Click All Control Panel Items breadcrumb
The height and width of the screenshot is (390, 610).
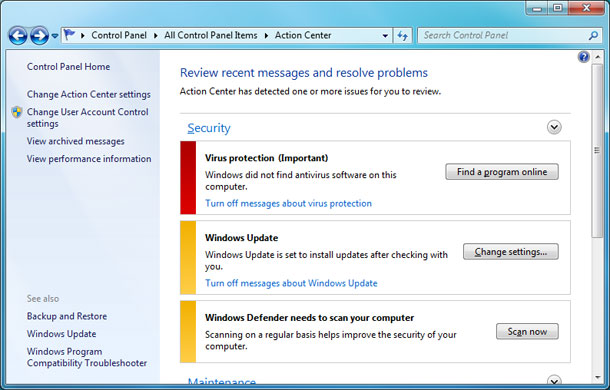tap(210, 35)
